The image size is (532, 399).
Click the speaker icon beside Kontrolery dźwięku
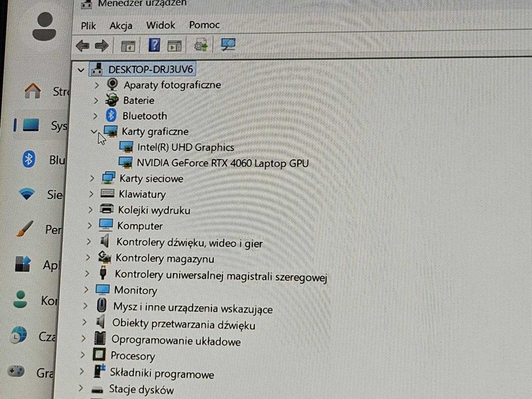[105, 241]
